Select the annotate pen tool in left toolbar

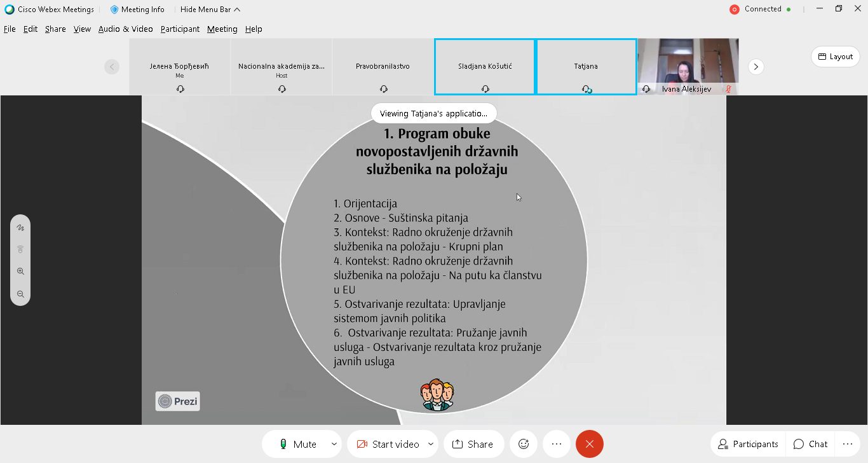pyautogui.click(x=20, y=228)
